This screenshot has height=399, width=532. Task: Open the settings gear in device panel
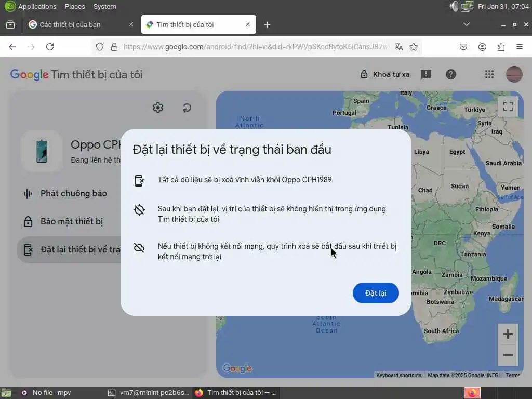(x=158, y=108)
